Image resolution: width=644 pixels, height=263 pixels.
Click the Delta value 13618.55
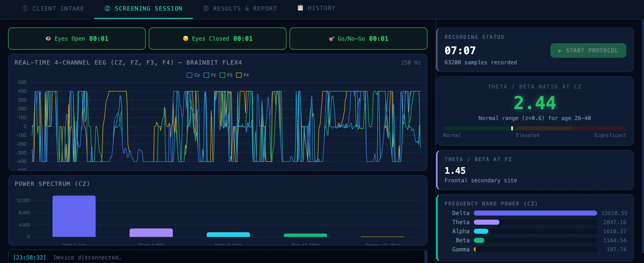pyautogui.click(x=614, y=213)
